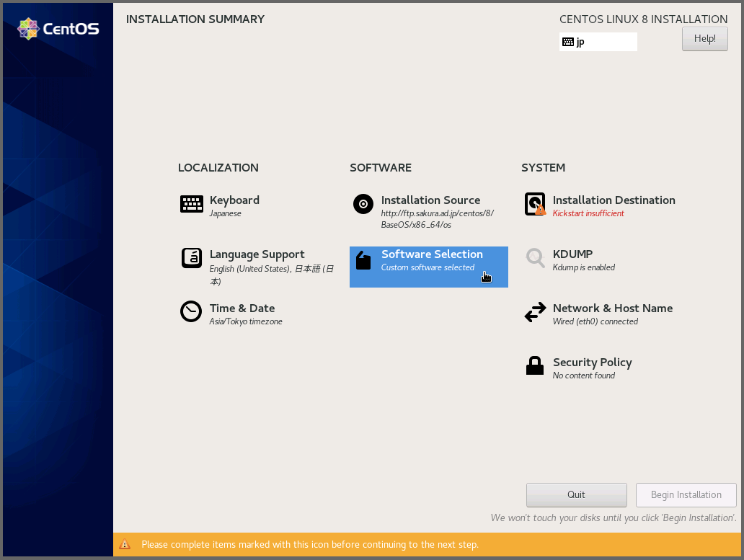Click the Network & Host Name arrows icon
This screenshot has width=744, height=560.
[535, 312]
